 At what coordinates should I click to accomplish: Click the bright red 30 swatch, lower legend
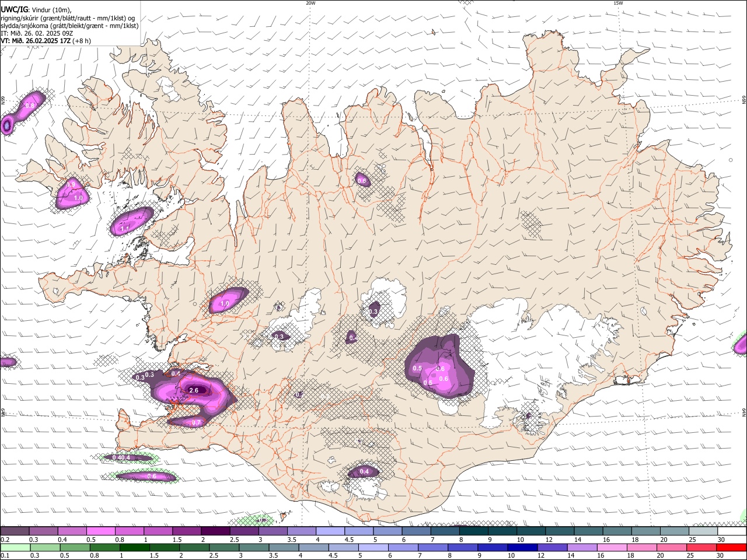click(x=732, y=548)
